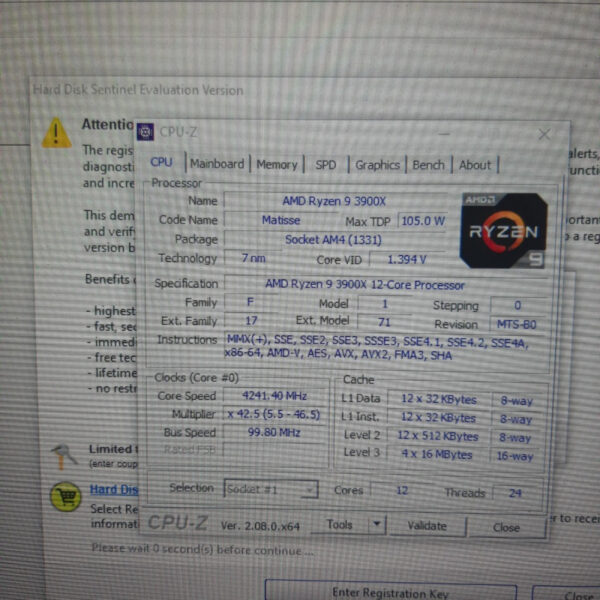Click the Ryzen 9 processor logo
This screenshot has width=600, height=600.
(504, 231)
